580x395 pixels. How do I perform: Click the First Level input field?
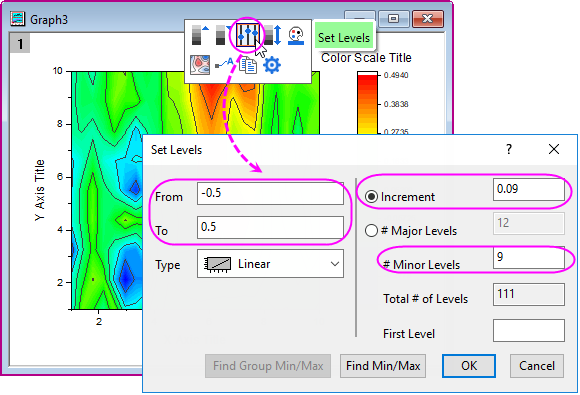(529, 331)
